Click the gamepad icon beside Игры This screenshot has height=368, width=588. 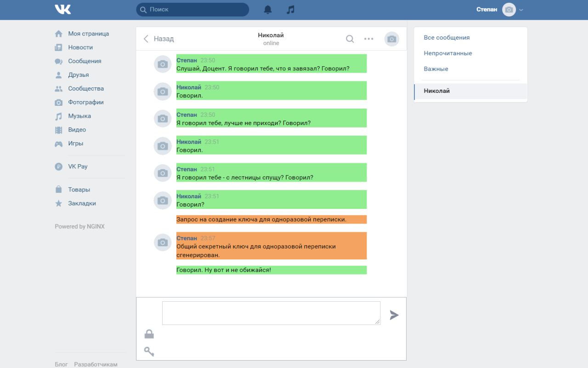tap(58, 144)
